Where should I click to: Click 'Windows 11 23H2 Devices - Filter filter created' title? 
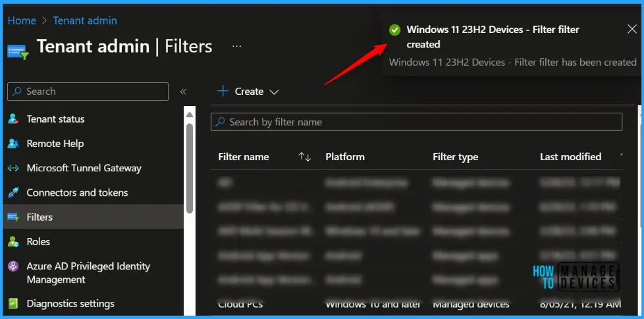[x=493, y=37]
